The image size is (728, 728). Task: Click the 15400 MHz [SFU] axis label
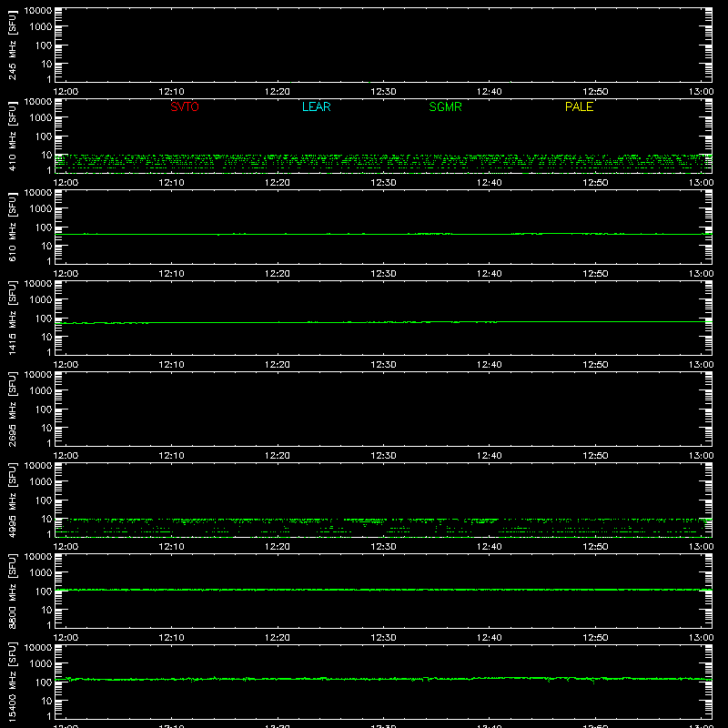coord(12,682)
